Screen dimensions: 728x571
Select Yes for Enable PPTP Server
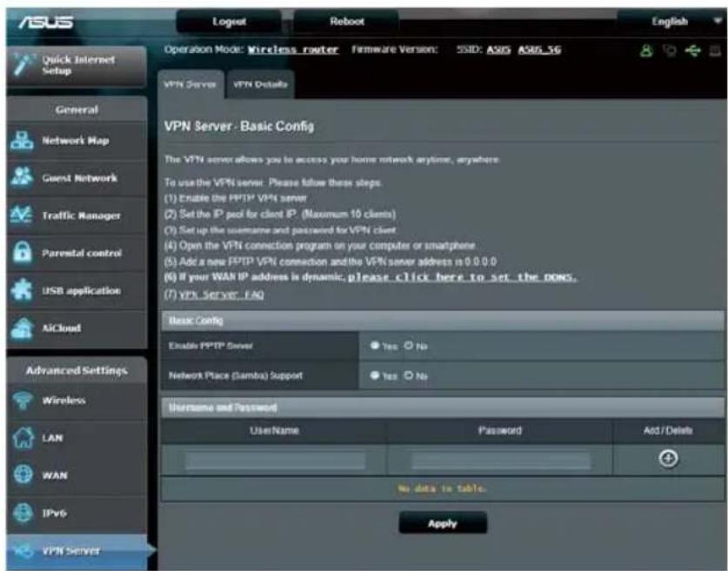(x=375, y=346)
